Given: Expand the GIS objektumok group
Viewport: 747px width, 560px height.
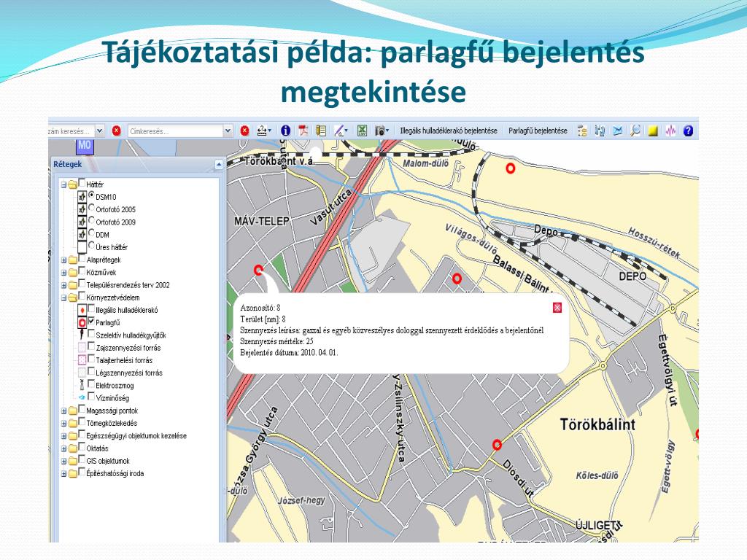Looking at the screenshot, I should [x=64, y=462].
